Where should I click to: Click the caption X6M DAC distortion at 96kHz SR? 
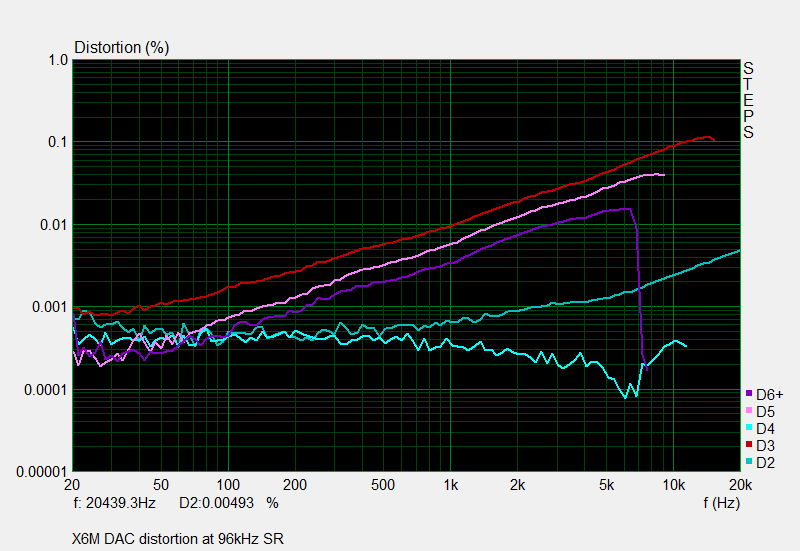[178, 539]
